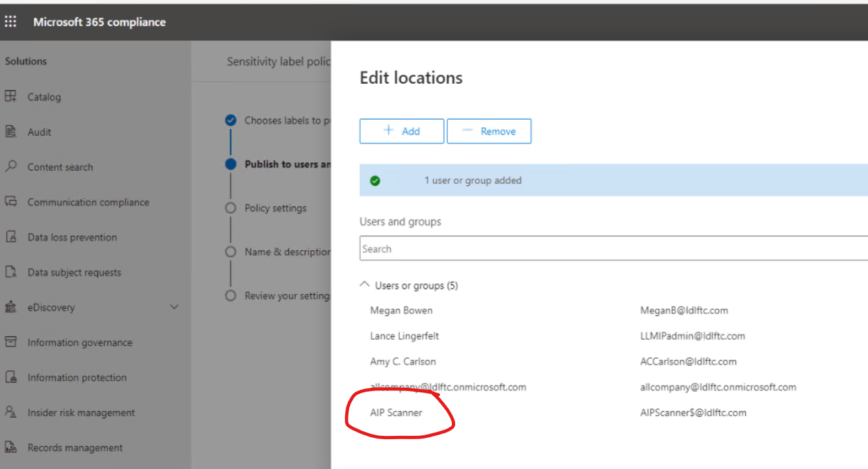The image size is (868, 469).
Task: Open Audit from the sidebar icon
Action: [10, 132]
